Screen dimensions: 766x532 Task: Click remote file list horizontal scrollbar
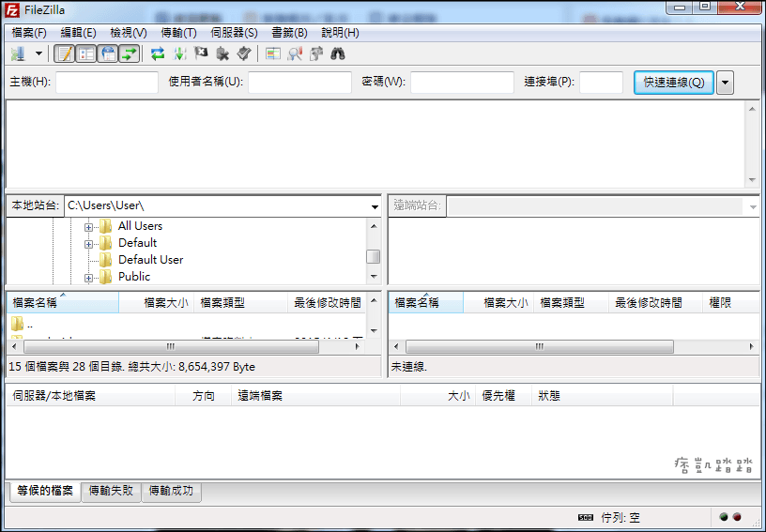(540, 346)
